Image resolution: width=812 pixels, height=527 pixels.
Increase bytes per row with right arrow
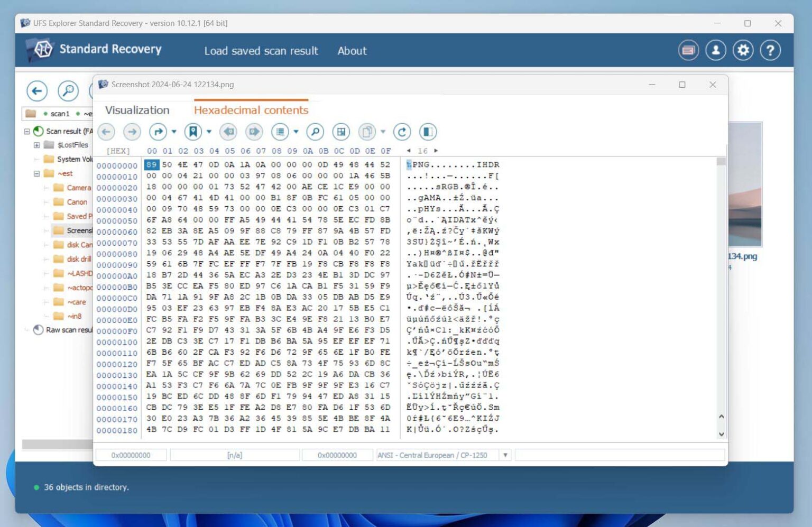436,151
